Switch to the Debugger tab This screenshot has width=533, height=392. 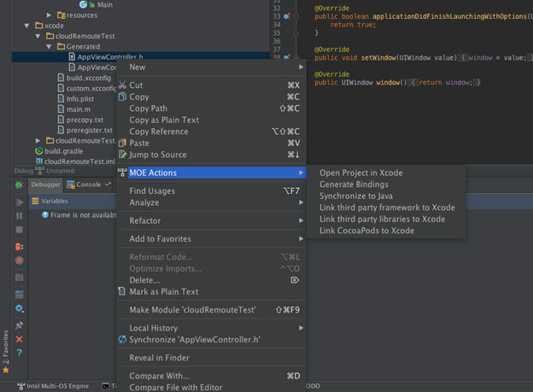[x=45, y=184]
